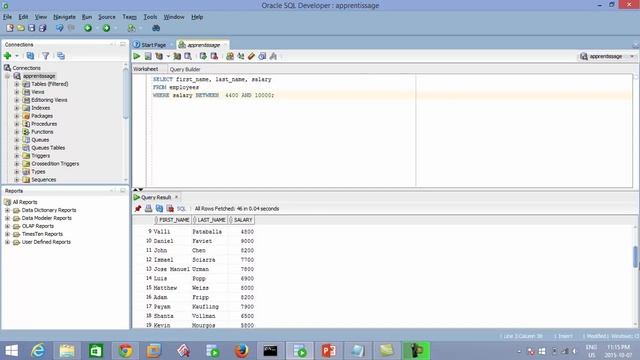Image resolution: width=640 pixels, height=360 pixels.
Task: Open the Source menu
Action: click(x=107, y=17)
